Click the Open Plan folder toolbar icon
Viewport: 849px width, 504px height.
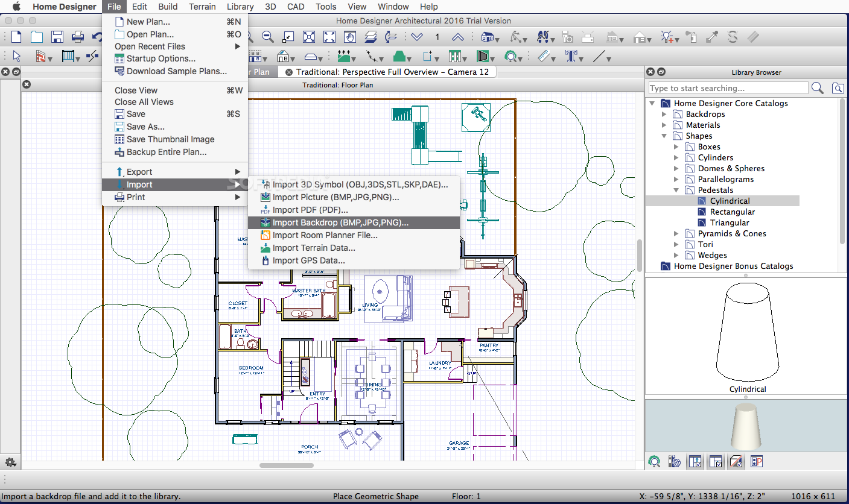click(37, 37)
